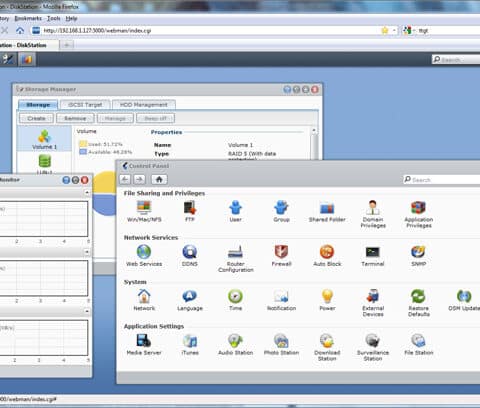Screen dimensions: 480x408
Task: Open the Notification settings icon
Action: click(281, 300)
